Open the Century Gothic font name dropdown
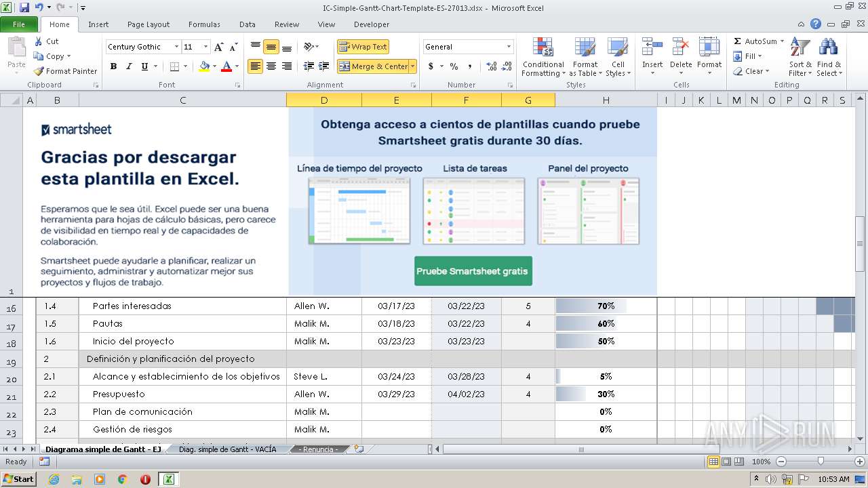Image resolution: width=868 pixels, height=488 pixels. click(x=177, y=47)
